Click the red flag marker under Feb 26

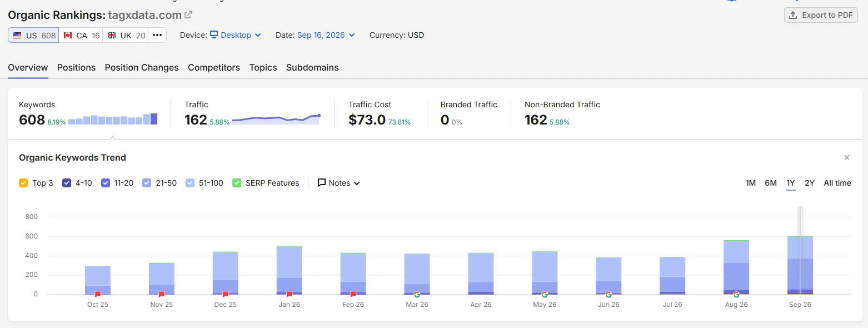coord(353,294)
